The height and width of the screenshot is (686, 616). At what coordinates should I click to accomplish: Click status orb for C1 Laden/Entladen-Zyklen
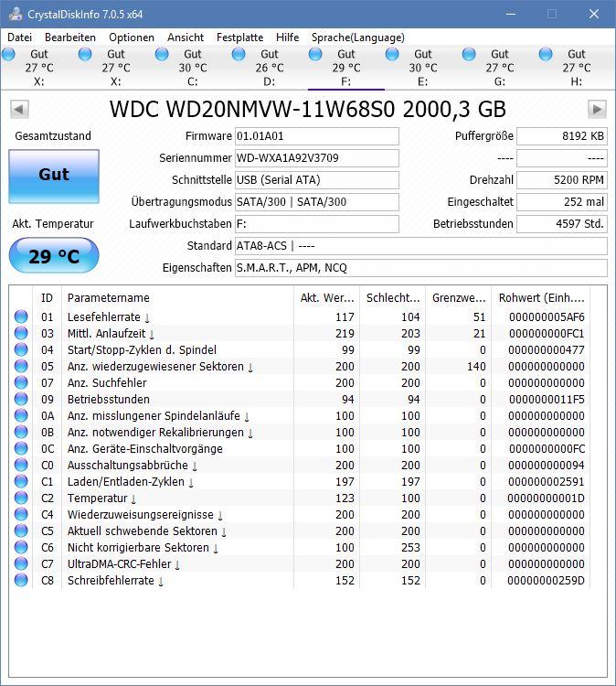click(x=21, y=481)
